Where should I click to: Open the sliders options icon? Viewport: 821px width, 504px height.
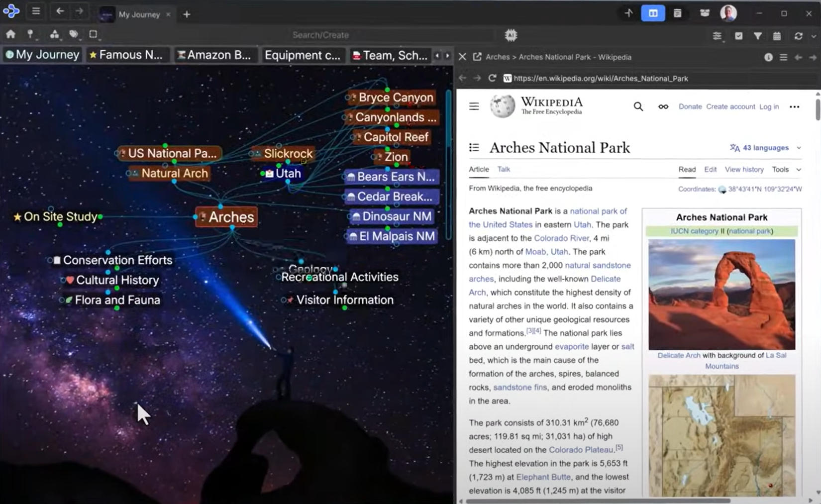click(x=717, y=36)
